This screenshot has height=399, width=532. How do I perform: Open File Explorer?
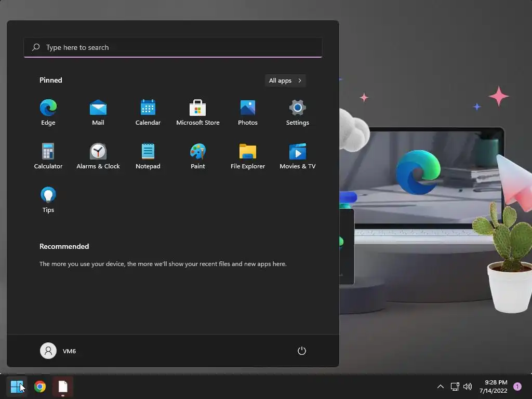pyautogui.click(x=248, y=156)
